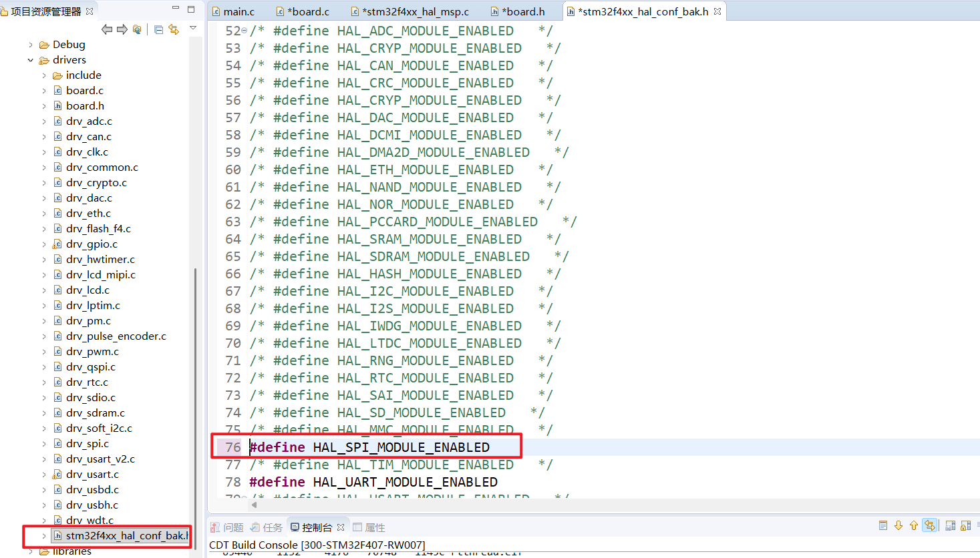Screen dimensions: 980x558
Task: Select board.h in project tree
Action: pyautogui.click(x=85, y=106)
